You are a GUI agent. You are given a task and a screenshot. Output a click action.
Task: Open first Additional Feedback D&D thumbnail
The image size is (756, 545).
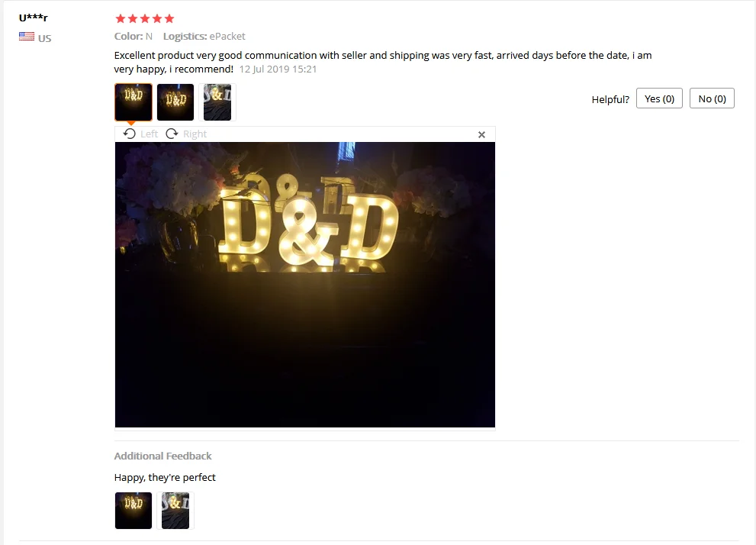[x=134, y=511]
